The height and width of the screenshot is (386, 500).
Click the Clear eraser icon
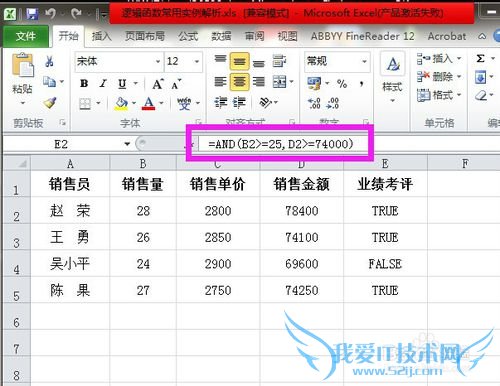pos(481,96)
